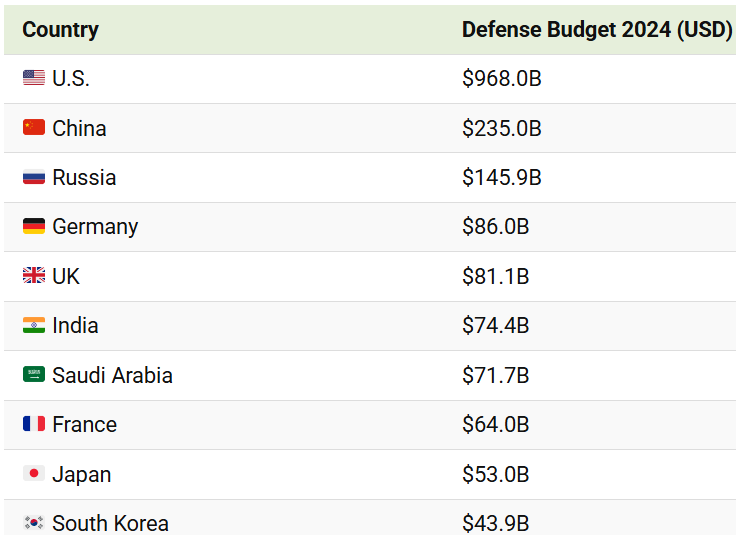Select the $81.1B budget value
This screenshot has width=736, height=535.
[496, 276]
